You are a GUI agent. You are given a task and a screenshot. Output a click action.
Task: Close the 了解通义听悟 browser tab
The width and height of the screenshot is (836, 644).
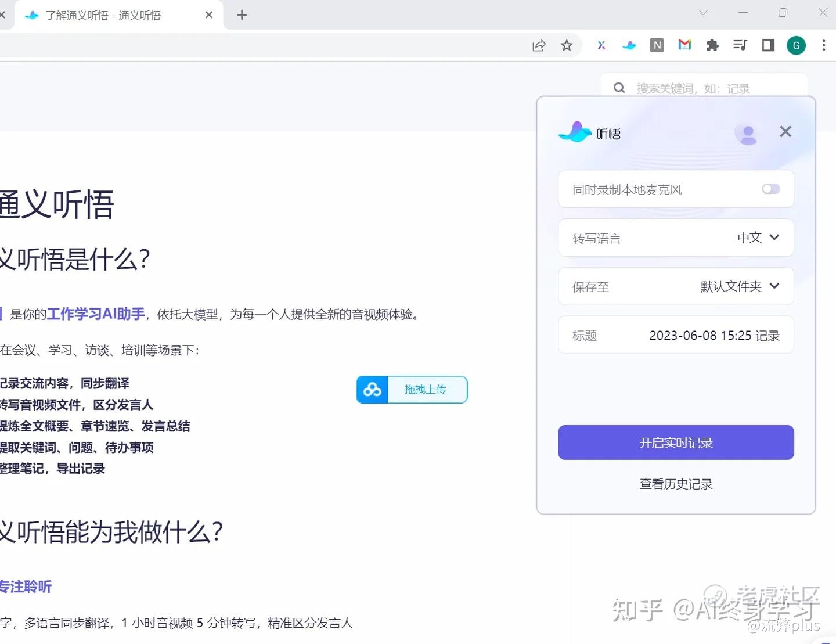pyautogui.click(x=209, y=15)
